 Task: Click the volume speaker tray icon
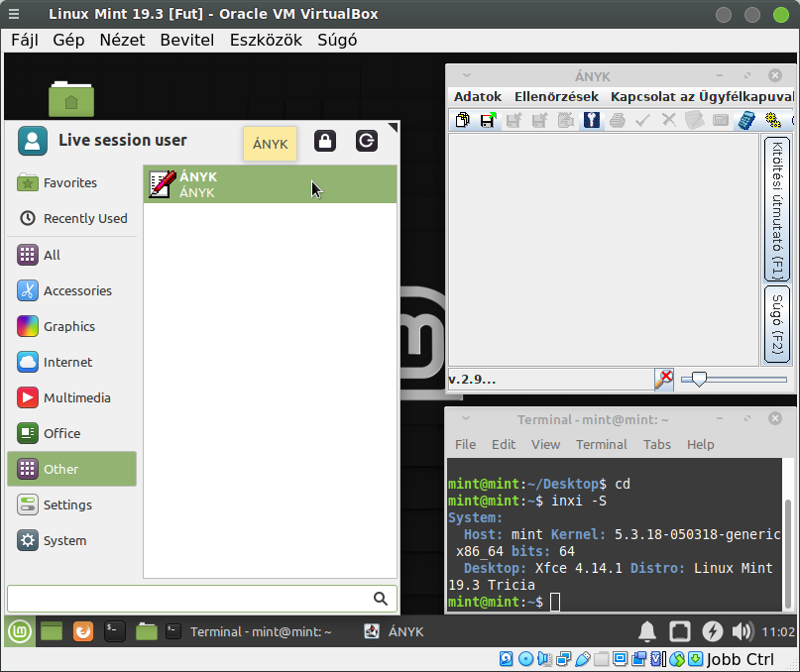(x=743, y=631)
